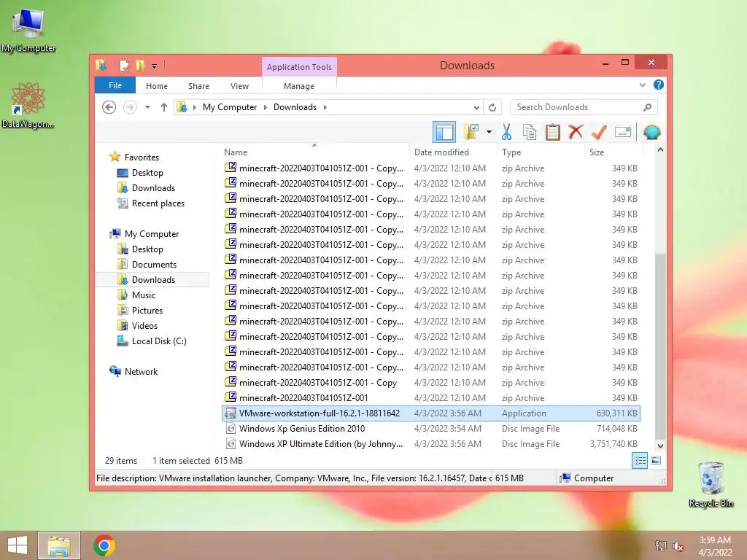Switch to Large icons view in status bar
The image size is (747, 560).
pos(656,461)
